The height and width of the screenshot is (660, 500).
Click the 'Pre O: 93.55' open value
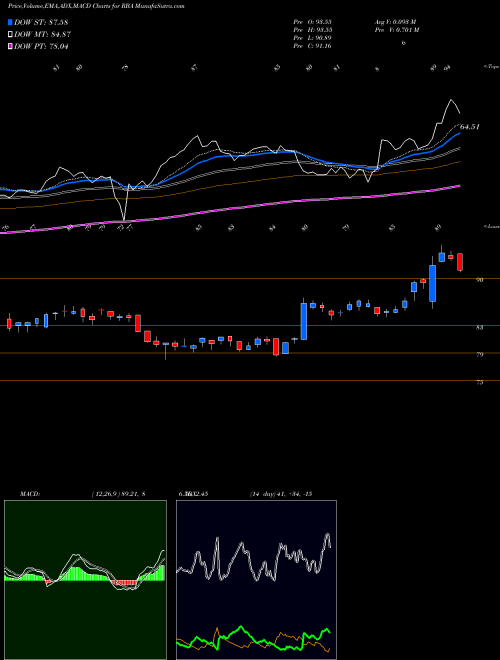[312, 22]
